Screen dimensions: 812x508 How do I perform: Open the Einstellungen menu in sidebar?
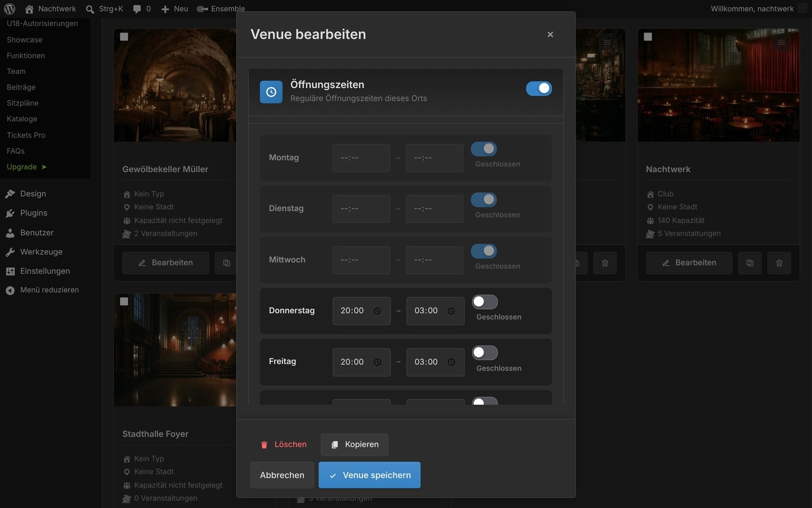point(45,271)
